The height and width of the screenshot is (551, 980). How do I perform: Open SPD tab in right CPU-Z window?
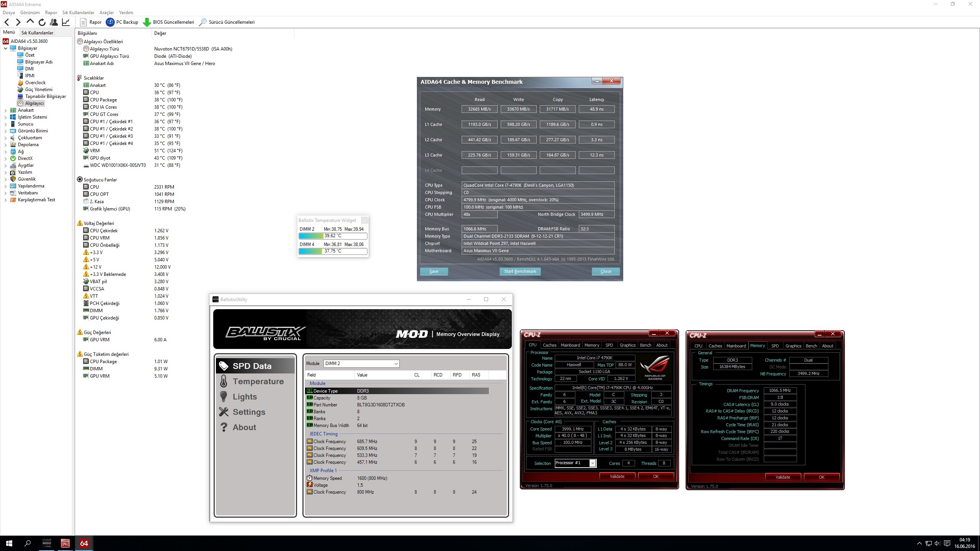pyautogui.click(x=775, y=346)
